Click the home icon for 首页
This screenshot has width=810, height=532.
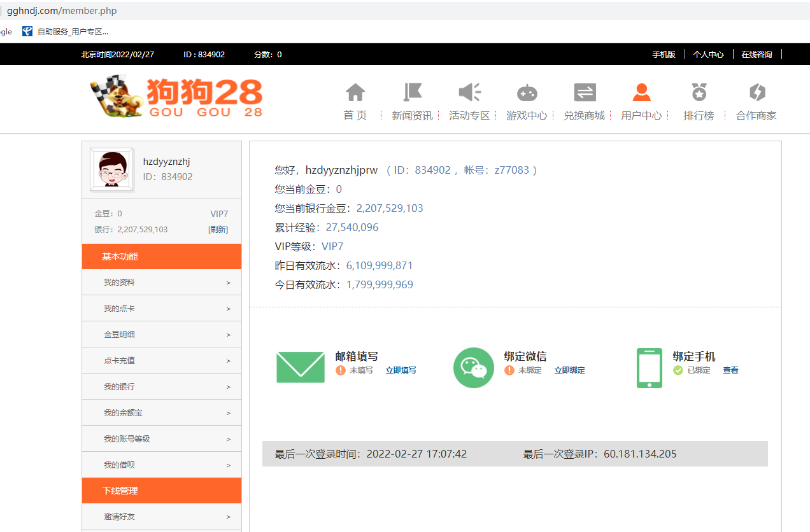(355, 93)
